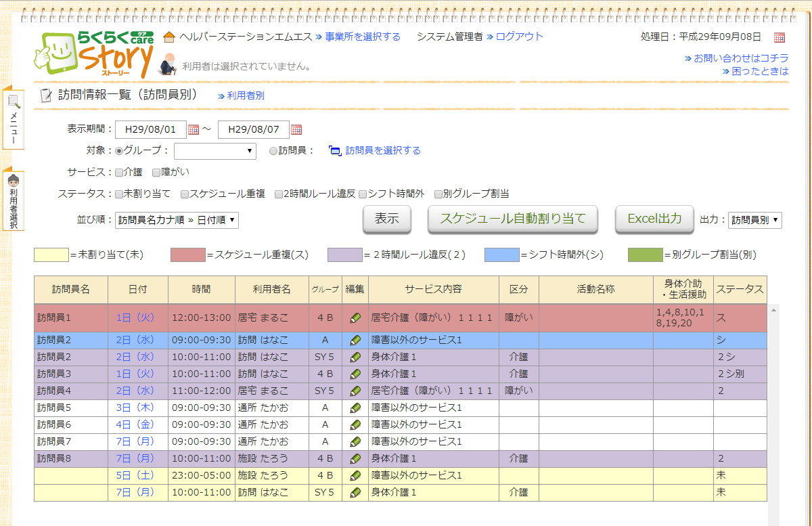Open date link 1日(火) in 訪問員1 row
812x526 pixels.
tap(136, 317)
